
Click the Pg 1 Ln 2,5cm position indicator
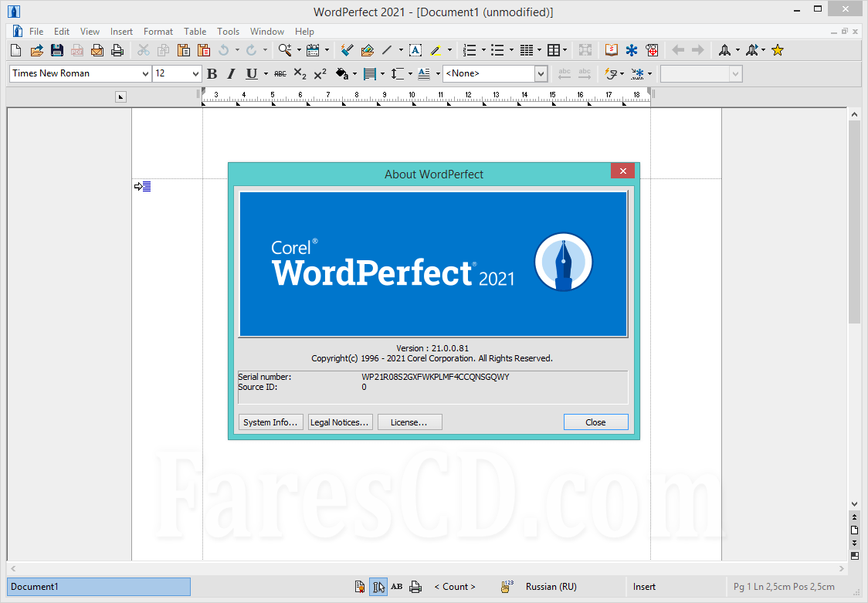pos(784,587)
